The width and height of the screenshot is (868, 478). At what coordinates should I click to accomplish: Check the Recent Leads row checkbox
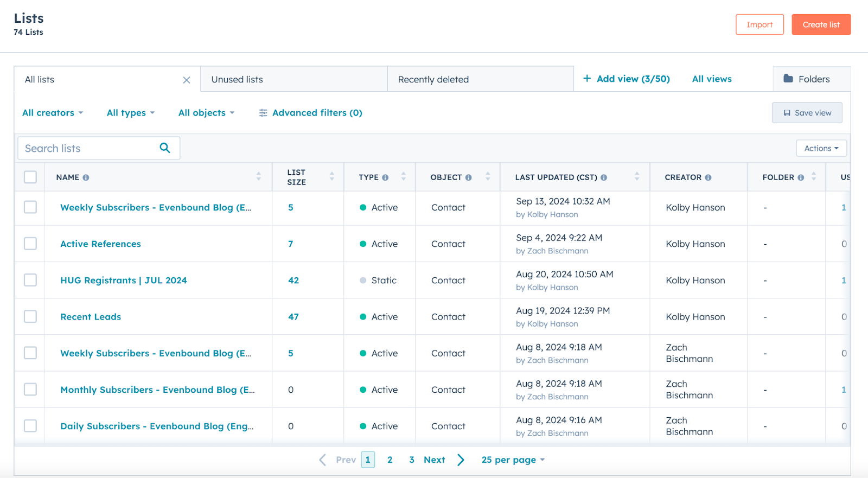click(x=30, y=316)
